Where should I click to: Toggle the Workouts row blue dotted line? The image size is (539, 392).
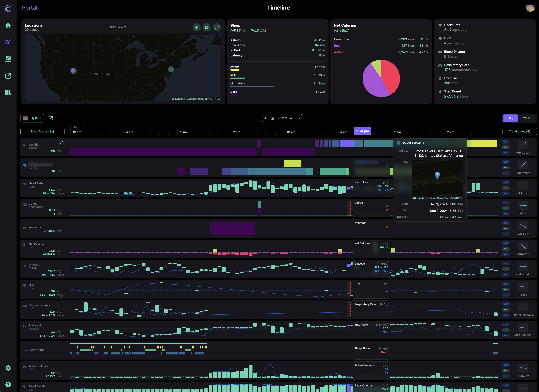point(506,234)
